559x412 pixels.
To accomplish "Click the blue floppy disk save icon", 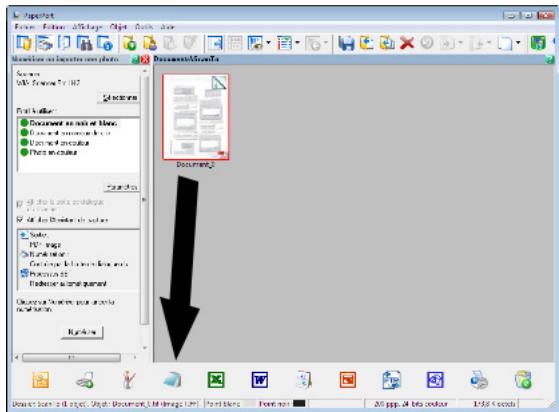I will 346,43.
